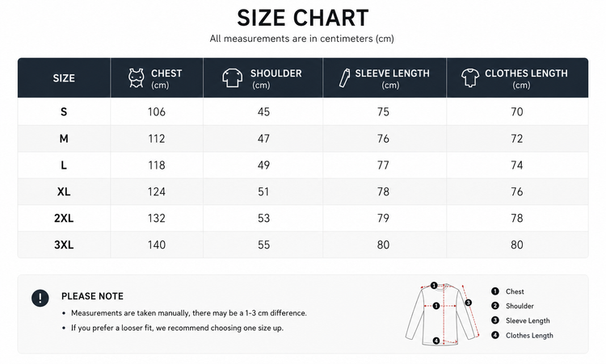Click the sleeve length icon in header

point(344,78)
